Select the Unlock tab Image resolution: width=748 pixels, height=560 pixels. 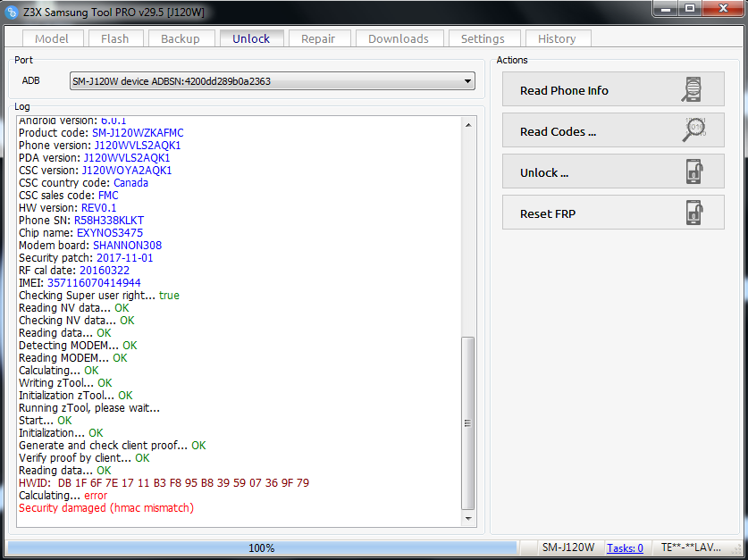click(251, 38)
